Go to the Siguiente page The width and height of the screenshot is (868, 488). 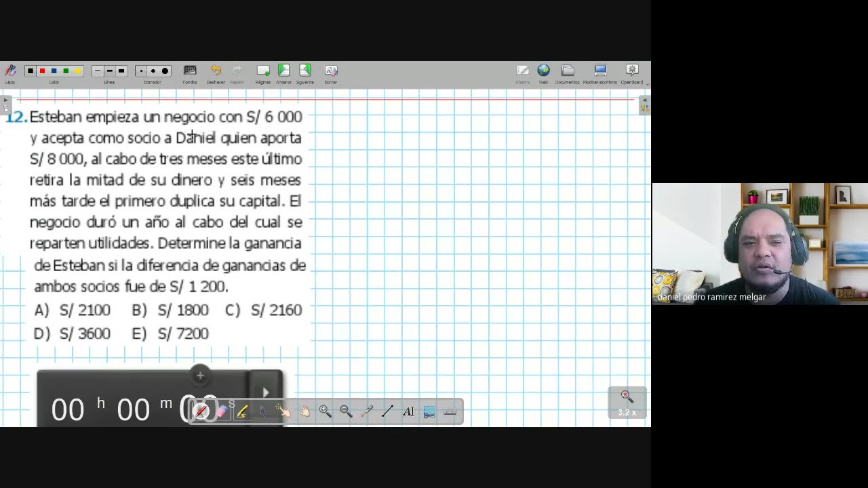[305, 70]
